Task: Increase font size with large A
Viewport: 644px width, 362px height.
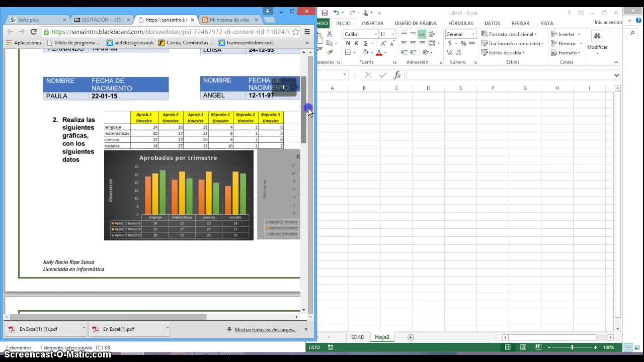Action: coord(383,43)
